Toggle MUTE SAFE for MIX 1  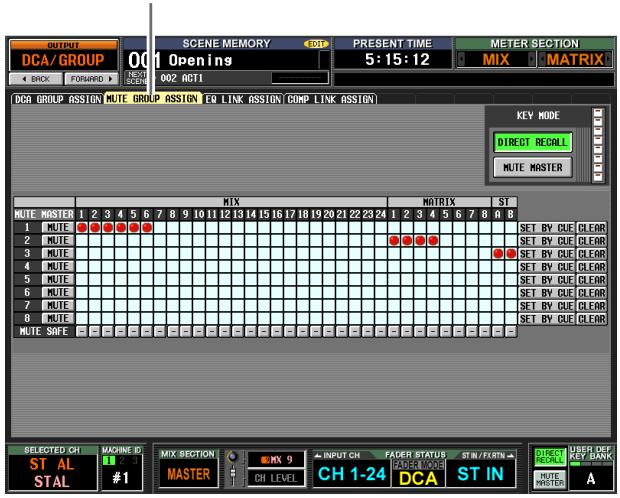[82, 331]
